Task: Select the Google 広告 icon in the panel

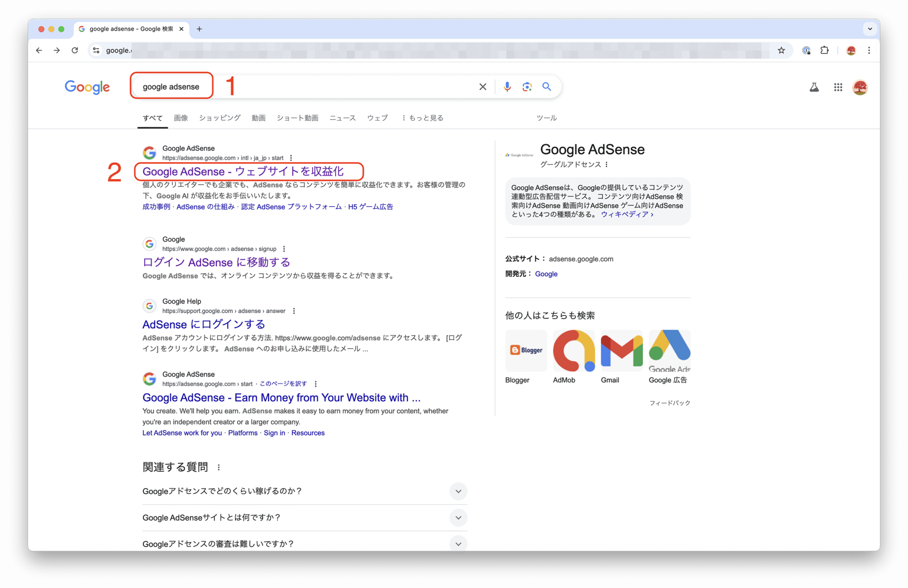Action: (x=669, y=351)
